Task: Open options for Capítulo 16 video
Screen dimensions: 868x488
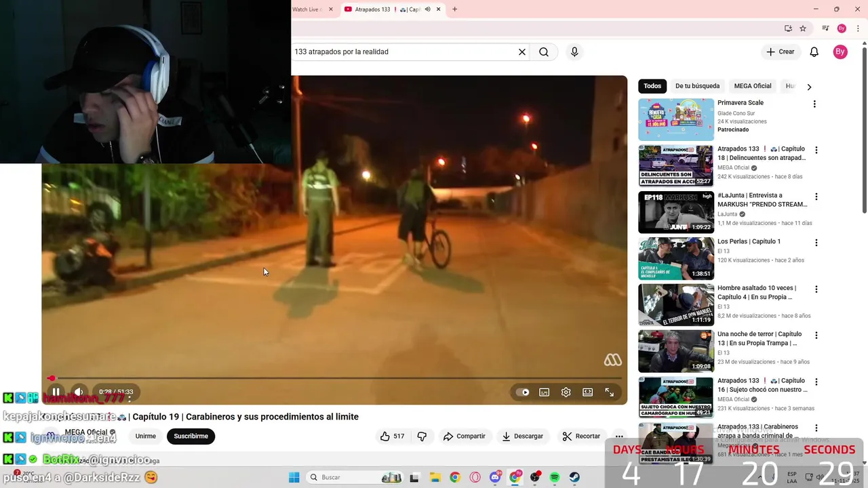Action: point(816,382)
